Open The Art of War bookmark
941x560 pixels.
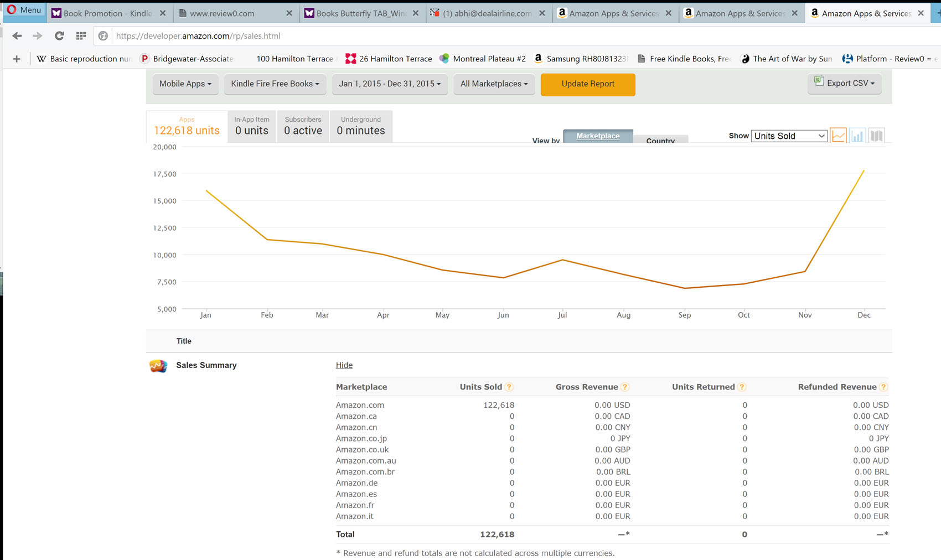point(787,59)
